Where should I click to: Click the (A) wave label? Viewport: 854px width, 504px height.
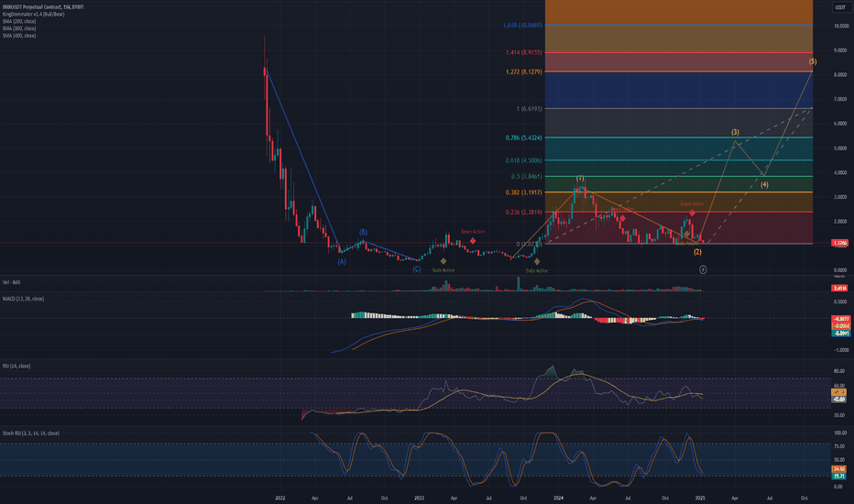tap(342, 261)
